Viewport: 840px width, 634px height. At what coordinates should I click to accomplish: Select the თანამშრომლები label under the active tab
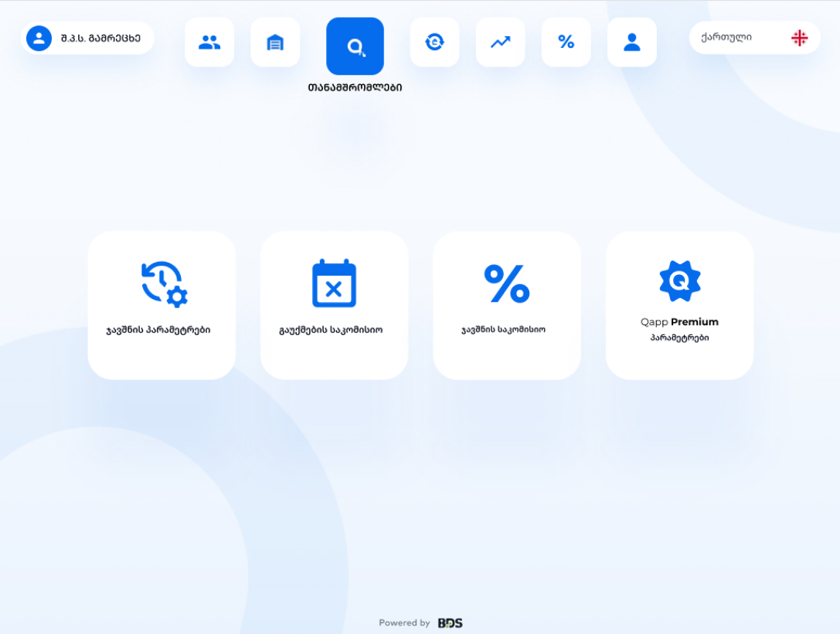pos(355,87)
